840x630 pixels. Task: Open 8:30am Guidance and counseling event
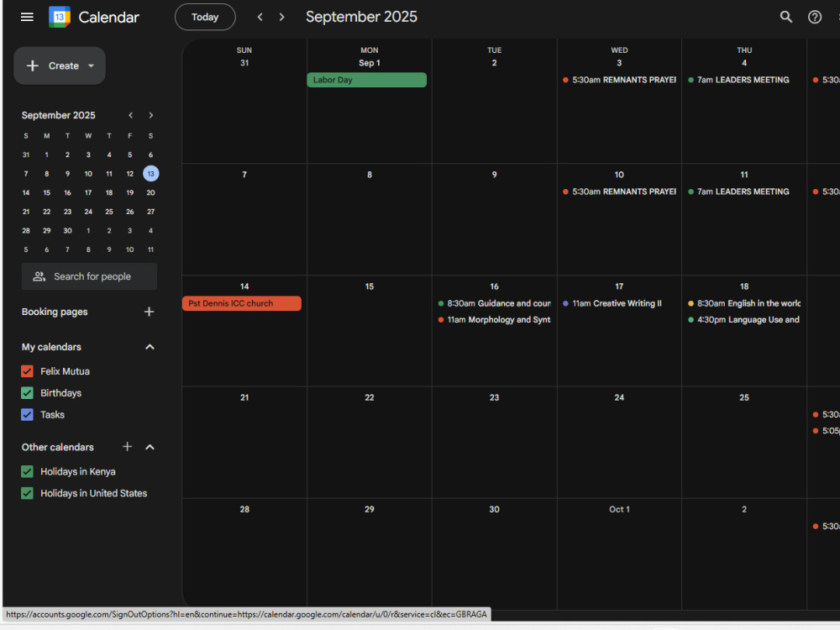(495, 303)
